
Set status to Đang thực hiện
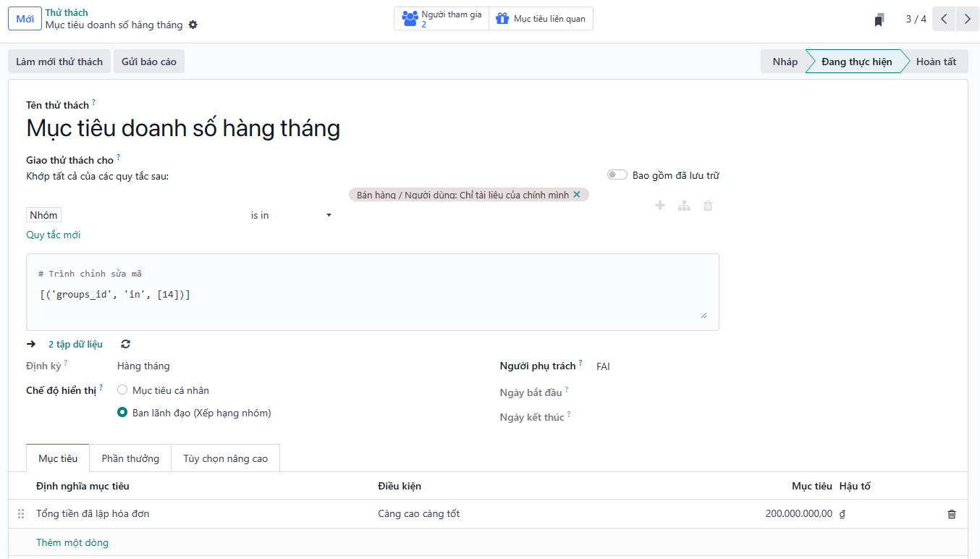tap(856, 62)
